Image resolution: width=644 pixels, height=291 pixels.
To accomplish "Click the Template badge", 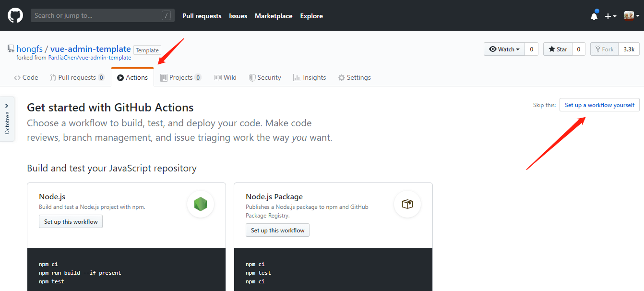I will (147, 50).
